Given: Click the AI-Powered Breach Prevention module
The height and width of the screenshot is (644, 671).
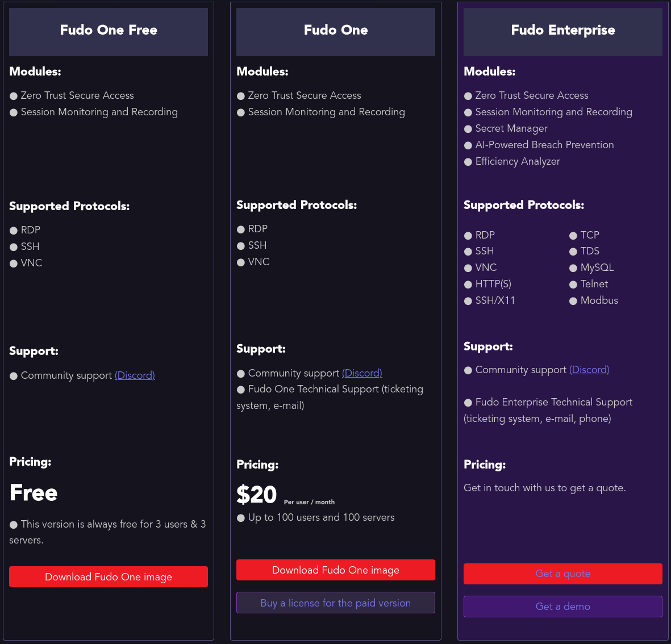Looking at the screenshot, I should click(544, 145).
